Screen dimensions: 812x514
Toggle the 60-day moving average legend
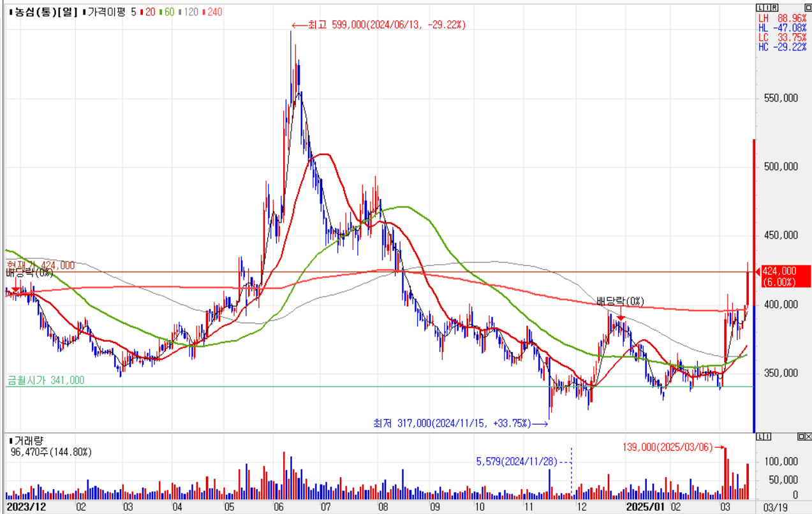pos(169,11)
